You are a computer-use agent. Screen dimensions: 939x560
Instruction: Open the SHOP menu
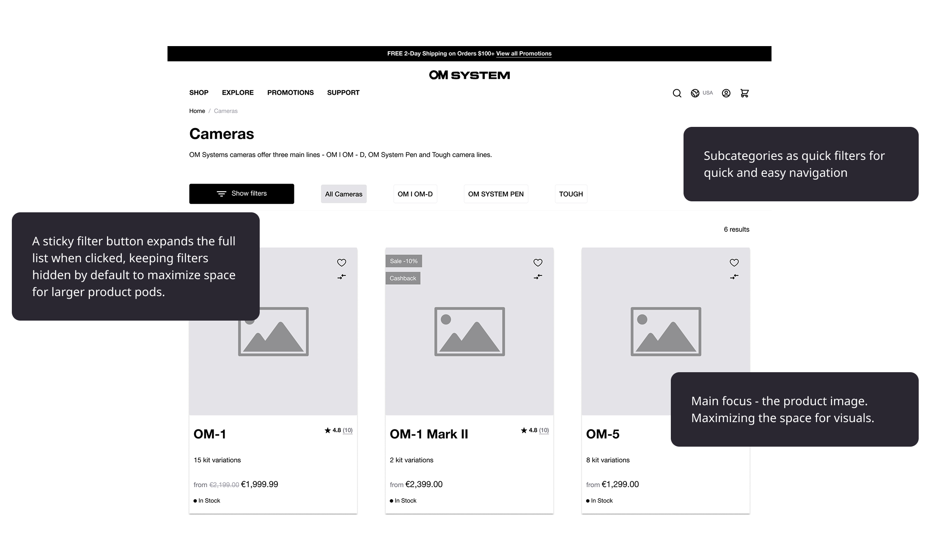[198, 93]
